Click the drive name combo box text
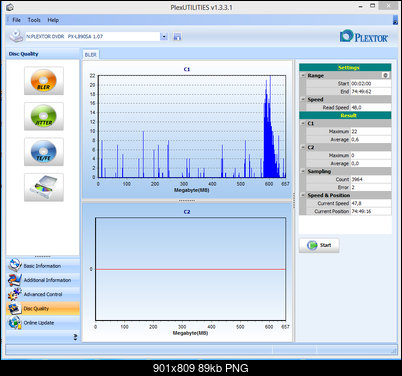The image size is (402, 376). 93,36
